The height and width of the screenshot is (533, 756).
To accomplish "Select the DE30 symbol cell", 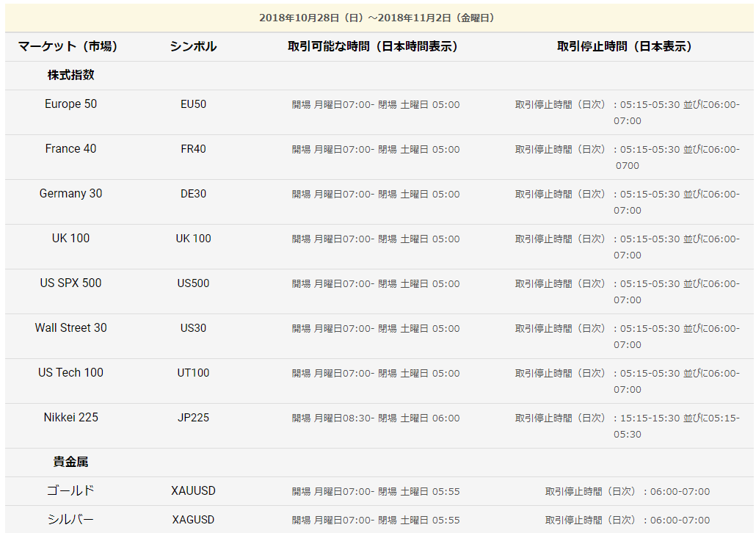I will tap(193, 194).
